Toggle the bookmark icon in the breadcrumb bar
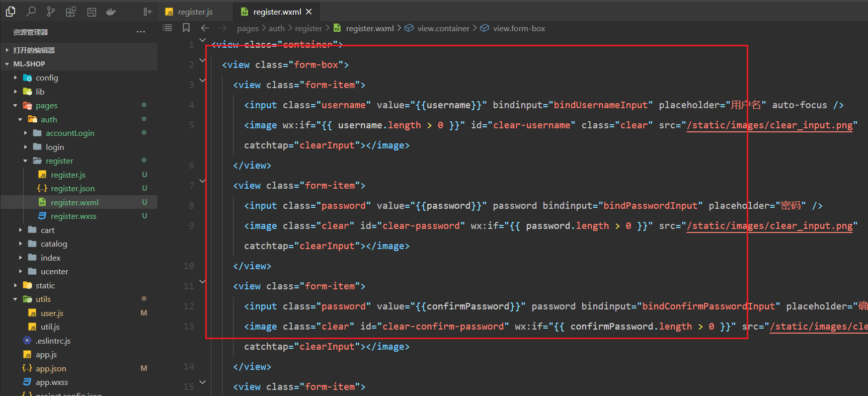 (186, 28)
